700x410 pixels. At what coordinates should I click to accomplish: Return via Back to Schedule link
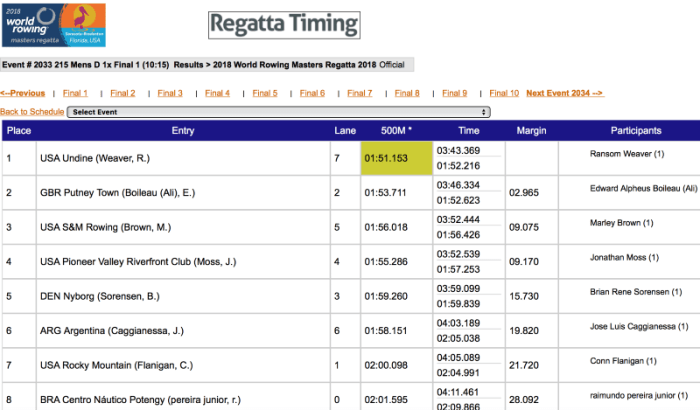[32, 112]
